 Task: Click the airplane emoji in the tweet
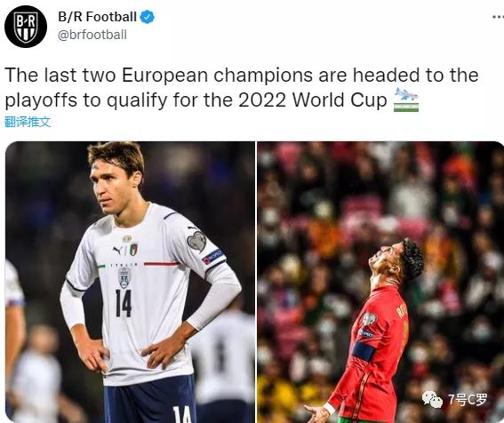[406, 94]
